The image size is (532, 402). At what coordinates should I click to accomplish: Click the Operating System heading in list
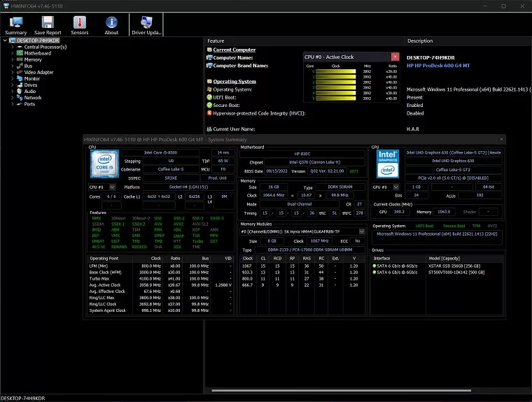click(234, 81)
